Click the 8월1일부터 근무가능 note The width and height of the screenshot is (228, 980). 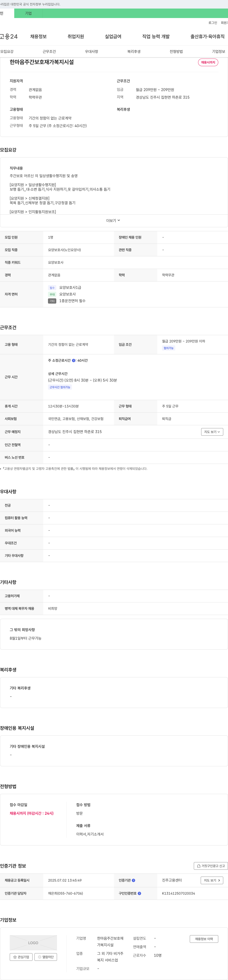[26, 638]
